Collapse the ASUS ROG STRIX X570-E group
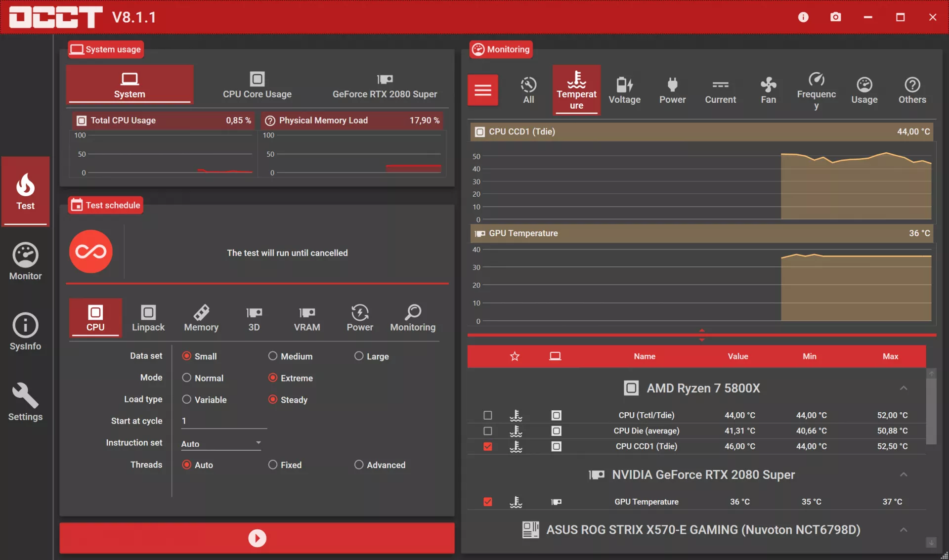949x560 pixels. coord(903,530)
